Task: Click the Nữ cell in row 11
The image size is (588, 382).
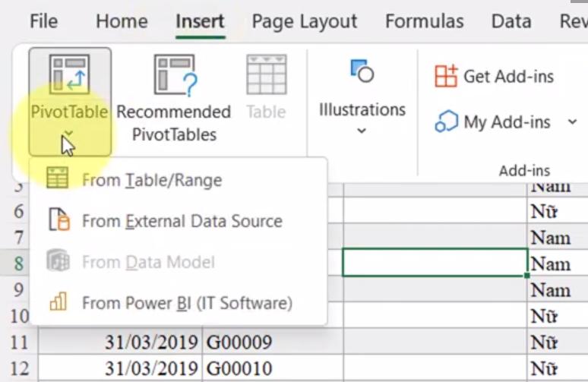Action: [558, 343]
